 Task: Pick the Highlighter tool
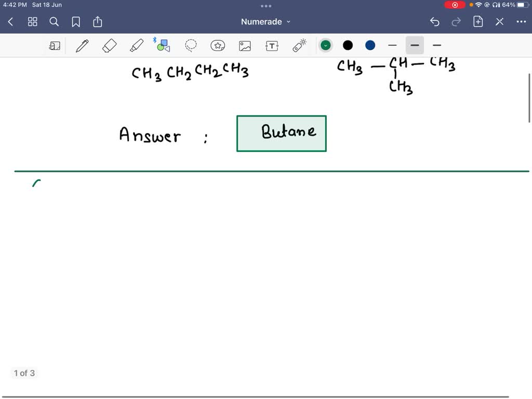coord(137,45)
